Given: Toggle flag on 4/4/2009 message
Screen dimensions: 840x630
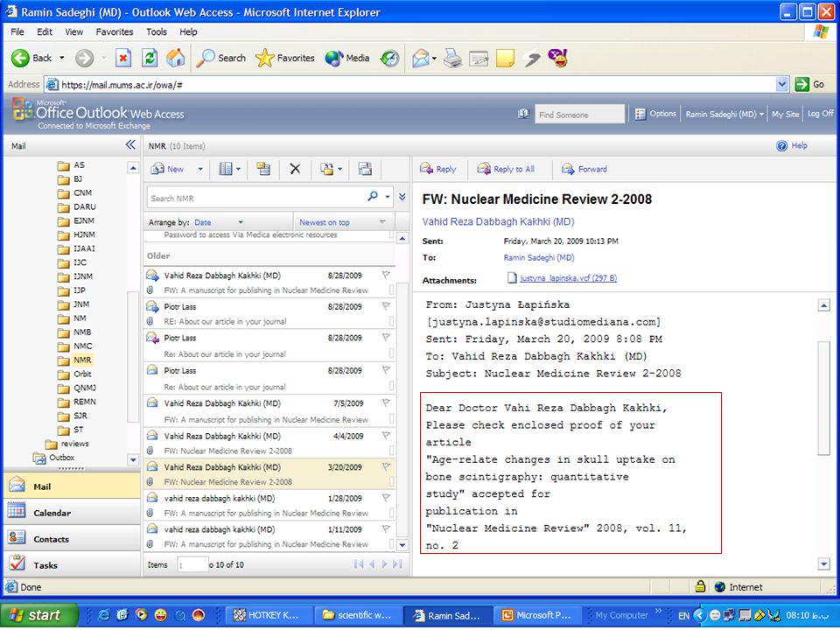Looking at the screenshot, I should coord(386,436).
